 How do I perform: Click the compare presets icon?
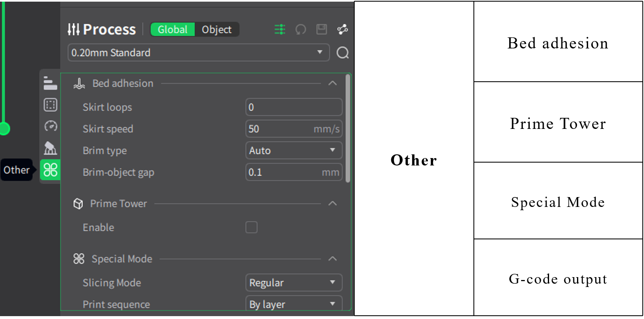click(x=342, y=30)
